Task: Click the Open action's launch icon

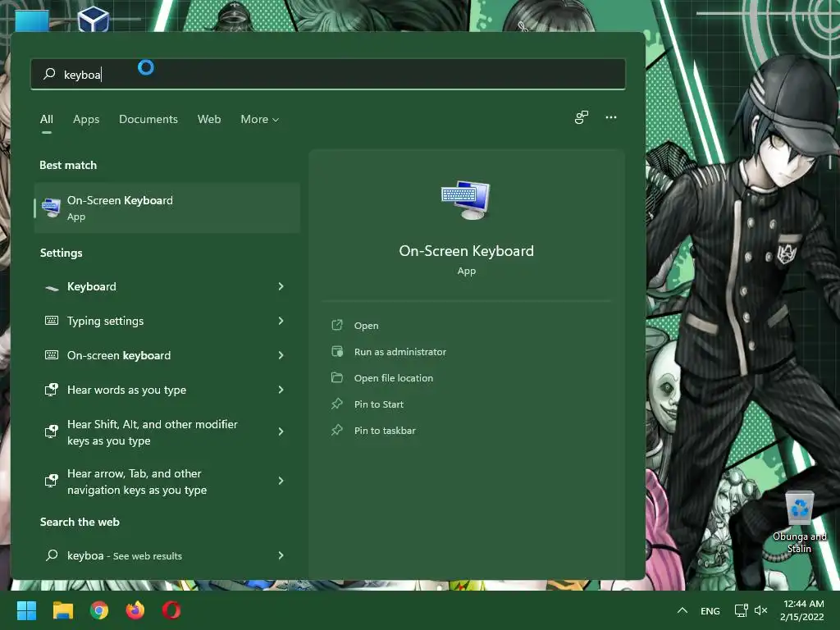Action: point(337,325)
